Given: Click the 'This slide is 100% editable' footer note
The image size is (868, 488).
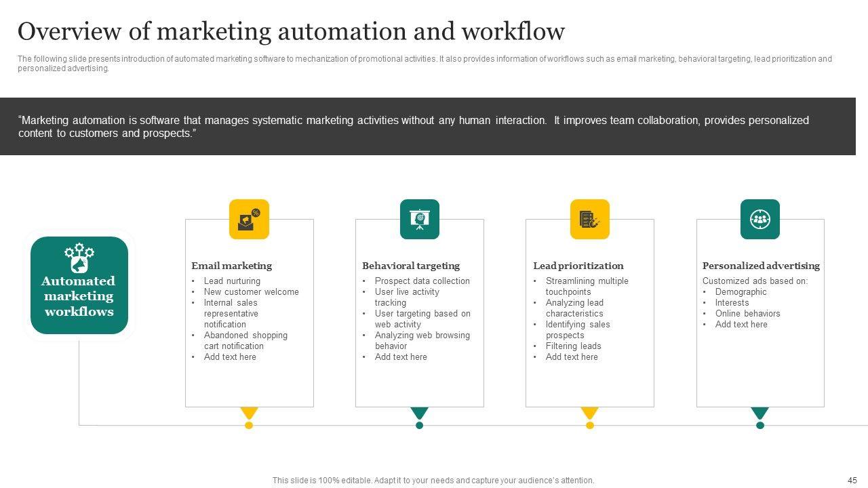Looking at the screenshot, I should pos(433,481).
